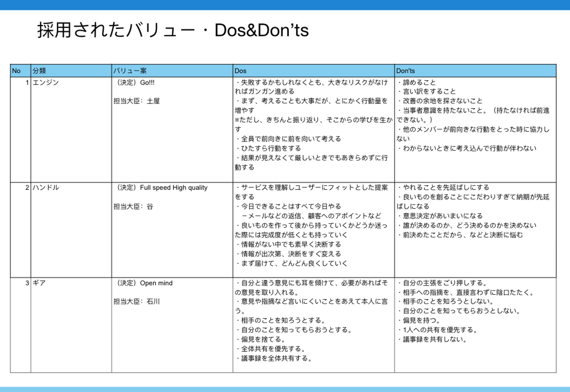Click the line "・意思決定があいまいになる"
570x392 pixels.
(440, 216)
